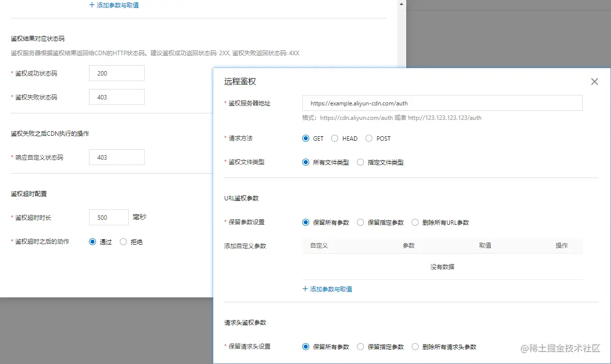Select 通过 for timeout action
611x364 pixels.
tap(91, 242)
